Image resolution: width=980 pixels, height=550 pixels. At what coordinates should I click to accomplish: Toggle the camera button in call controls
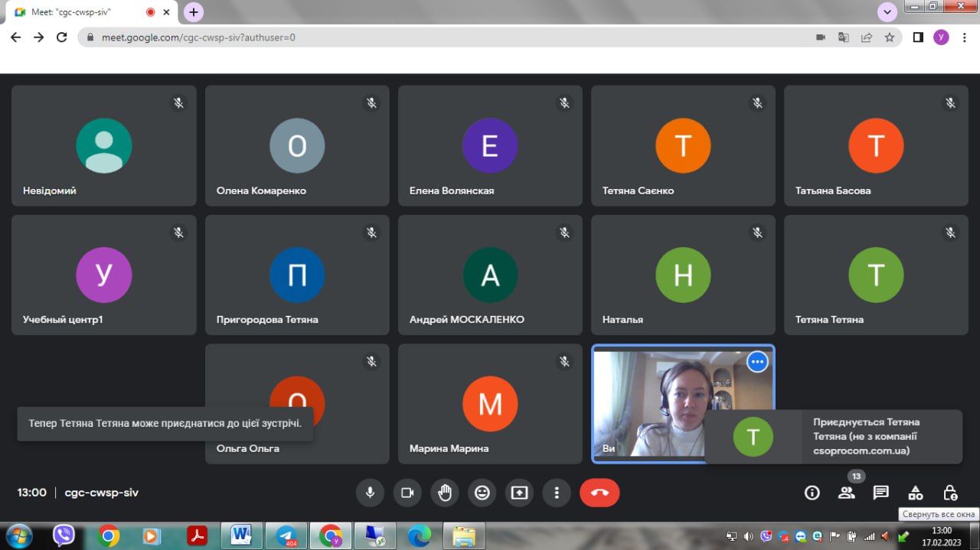[x=407, y=493]
